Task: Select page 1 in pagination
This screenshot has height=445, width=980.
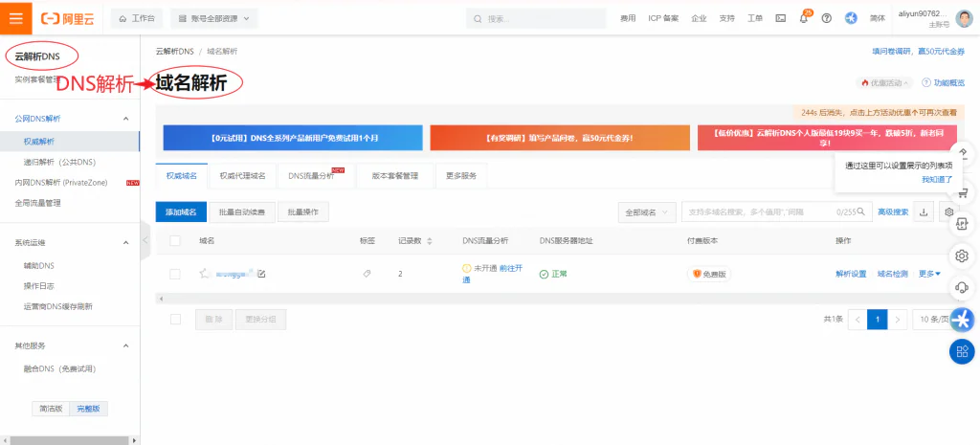Action: tap(878, 320)
